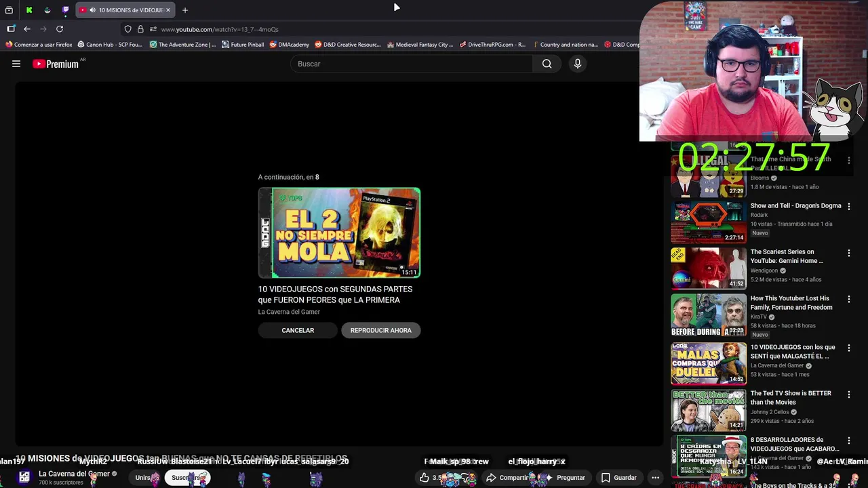The height and width of the screenshot is (488, 868).
Task: Open The Ted TV Show is BETTER video
Action: click(791, 397)
